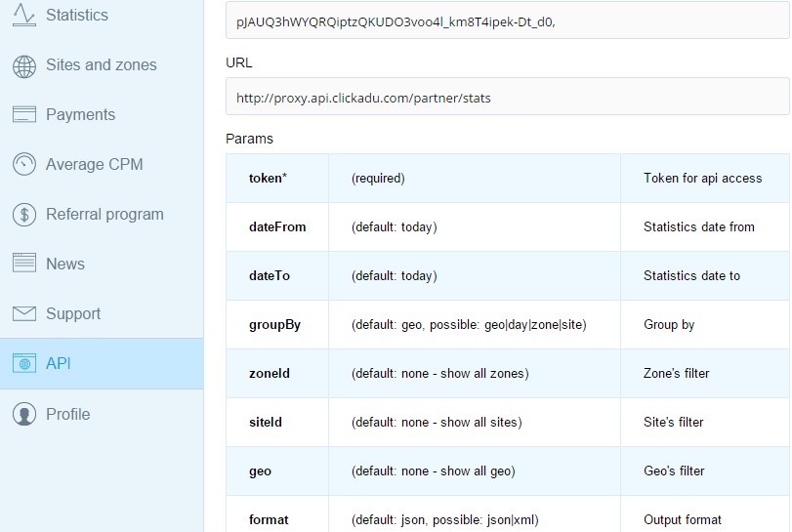This screenshot has height=532, width=792.
Task: Click the Referral program dollar icon
Action: point(24,215)
